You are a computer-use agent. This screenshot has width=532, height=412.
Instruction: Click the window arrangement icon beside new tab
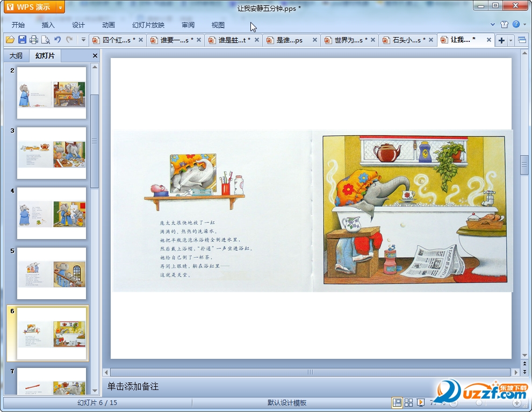(522, 40)
